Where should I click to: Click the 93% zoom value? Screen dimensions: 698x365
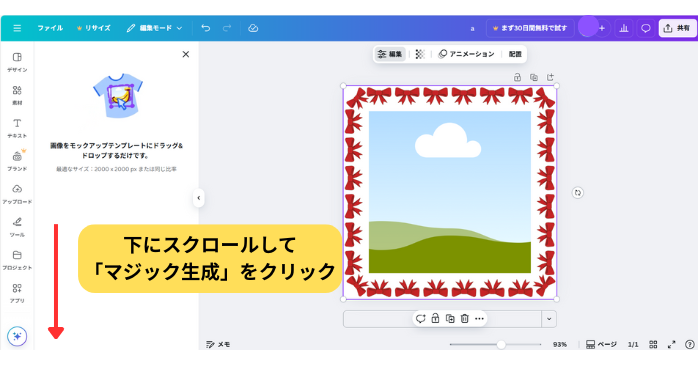tap(560, 344)
